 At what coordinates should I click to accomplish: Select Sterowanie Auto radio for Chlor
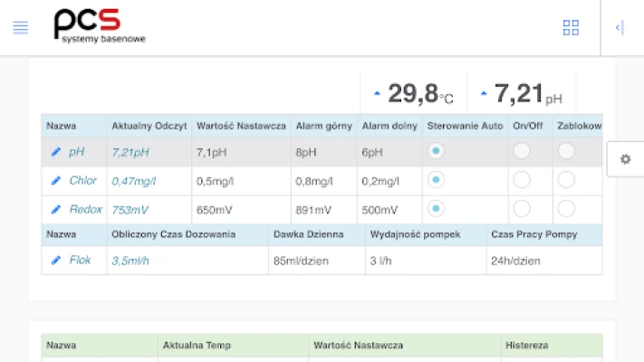[x=436, y=180]
